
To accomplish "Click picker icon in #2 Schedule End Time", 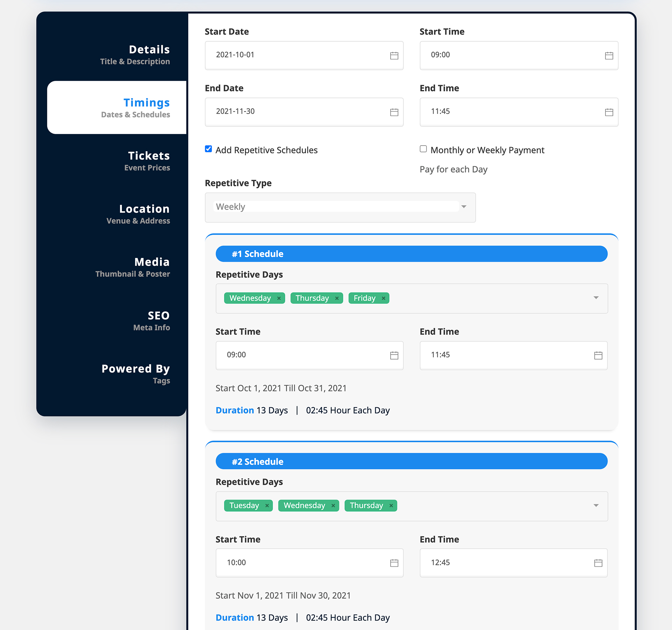I will tap(598, 563).
